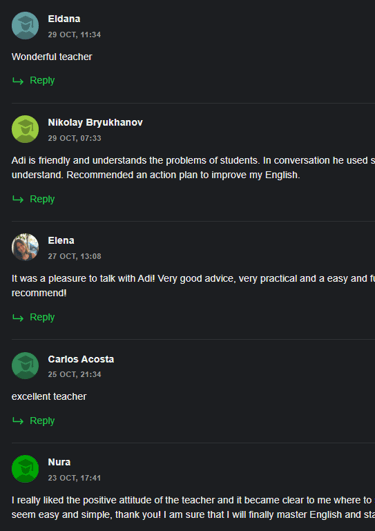The width and height of the screenshot is (375, 531).
Task: Reply to Carlos Acosta's comment
Action: click(42, 421)
